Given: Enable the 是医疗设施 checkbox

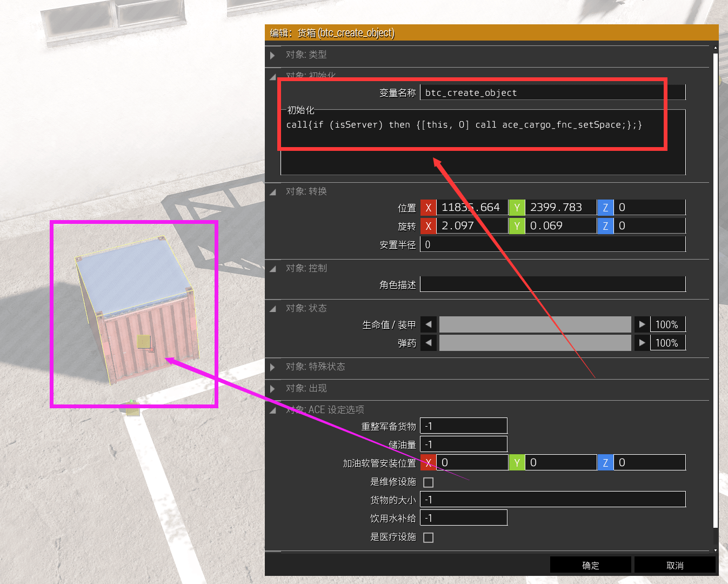Looking at the screenshot, I should pos(428,537).
